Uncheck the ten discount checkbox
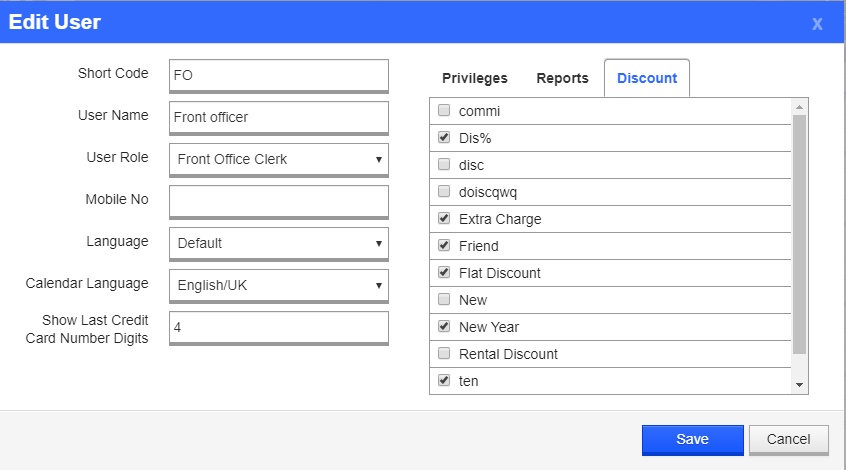Viewport: 846px width, 470px height. [444, 380]
